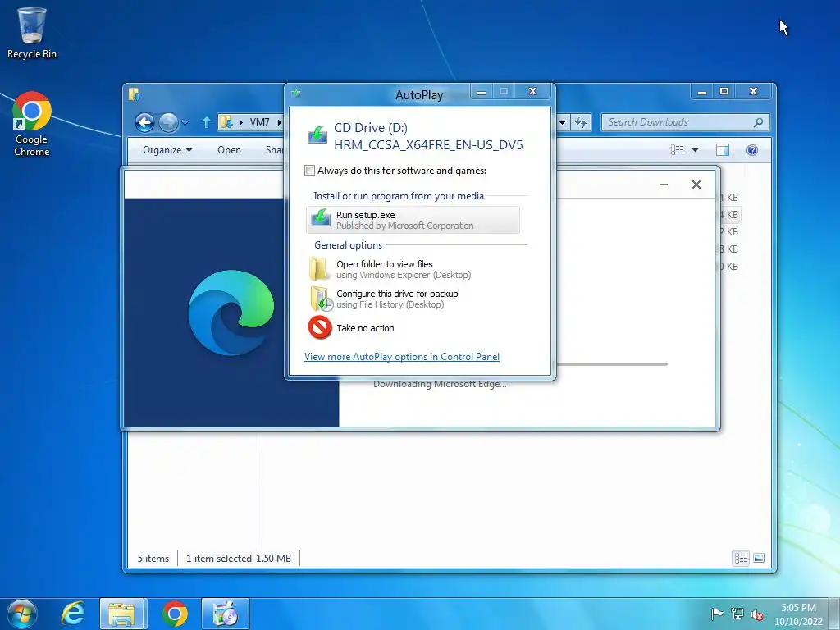The height and width of the screenshot is (630, 840).
Task: Click 1 item selected 1.50 MB text
Action: click(239, 558)
